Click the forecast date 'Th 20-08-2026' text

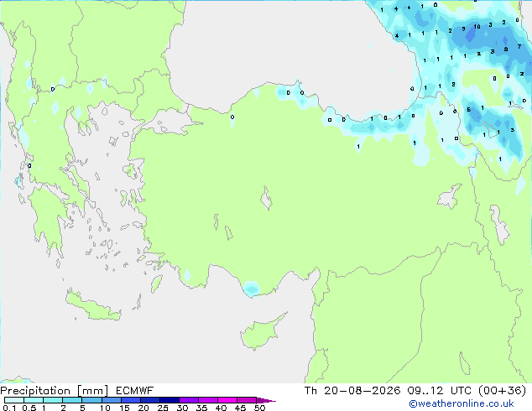click(x=352, y=391)
